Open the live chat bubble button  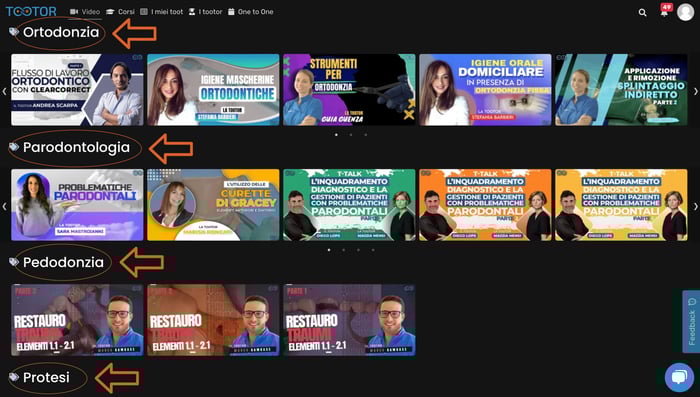pyautogui.click(x=679, y=377)
